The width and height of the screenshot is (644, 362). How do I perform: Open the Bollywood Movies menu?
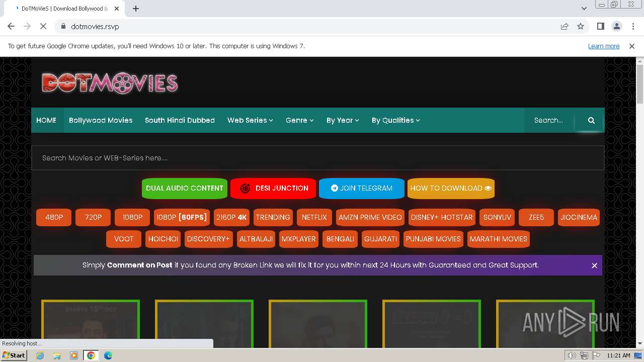101,120
